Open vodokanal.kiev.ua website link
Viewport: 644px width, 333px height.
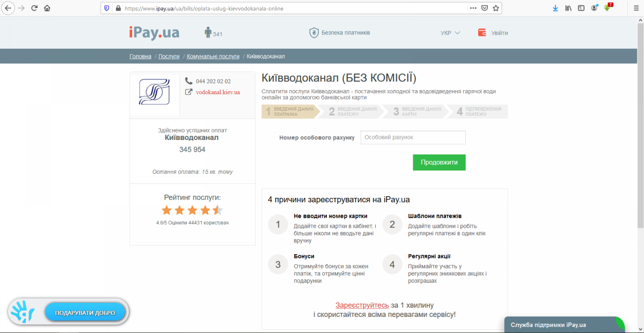(218, 92)
